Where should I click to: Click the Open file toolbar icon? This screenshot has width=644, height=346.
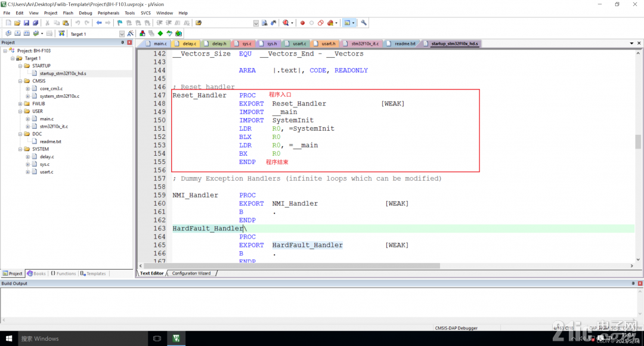(17, 23)
